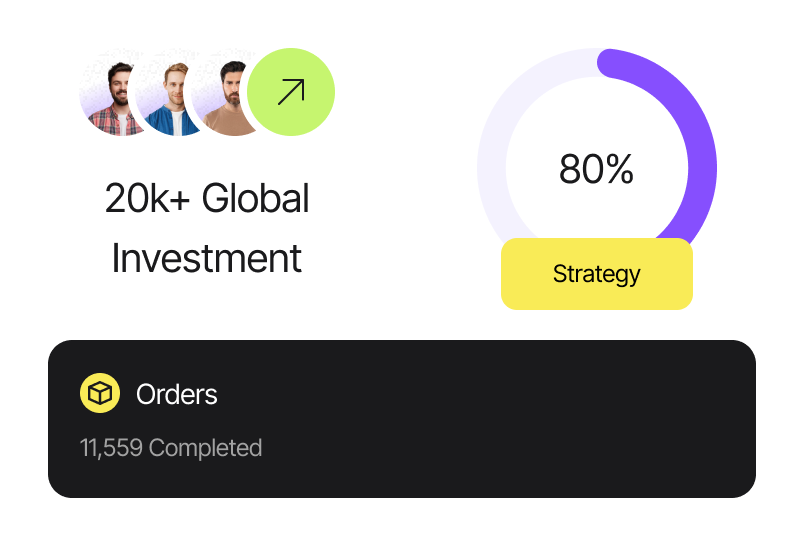Click the percent sign inside the ring

click(620, 170)
